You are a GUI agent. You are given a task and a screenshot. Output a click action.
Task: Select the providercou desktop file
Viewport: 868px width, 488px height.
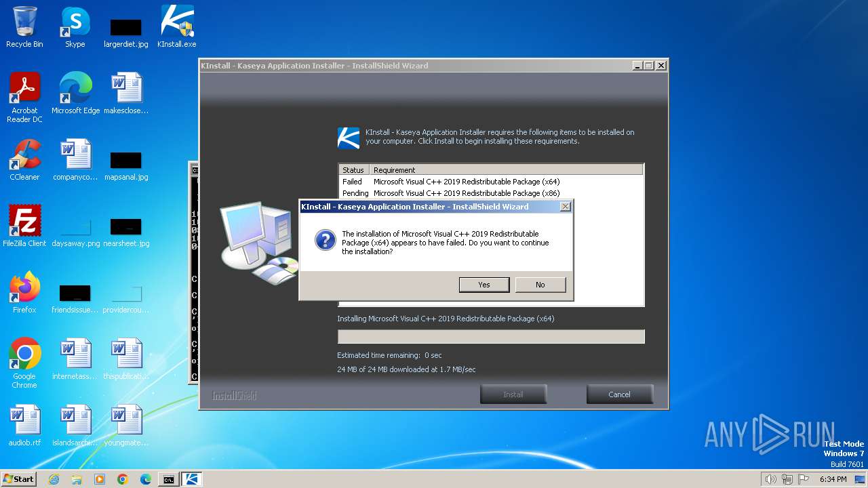(x=126, y=298)
